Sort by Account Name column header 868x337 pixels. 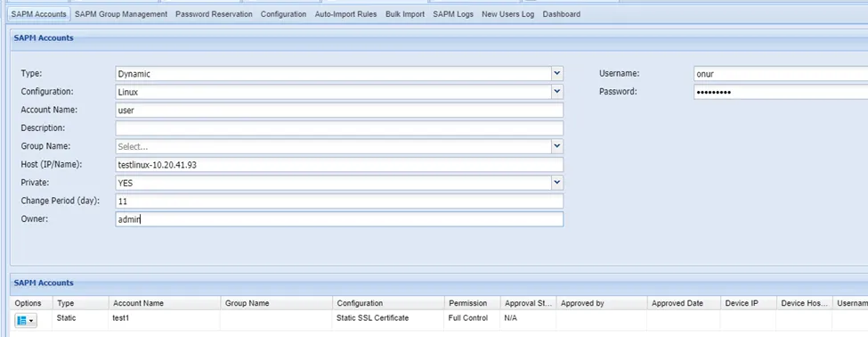tap(165, 303)
